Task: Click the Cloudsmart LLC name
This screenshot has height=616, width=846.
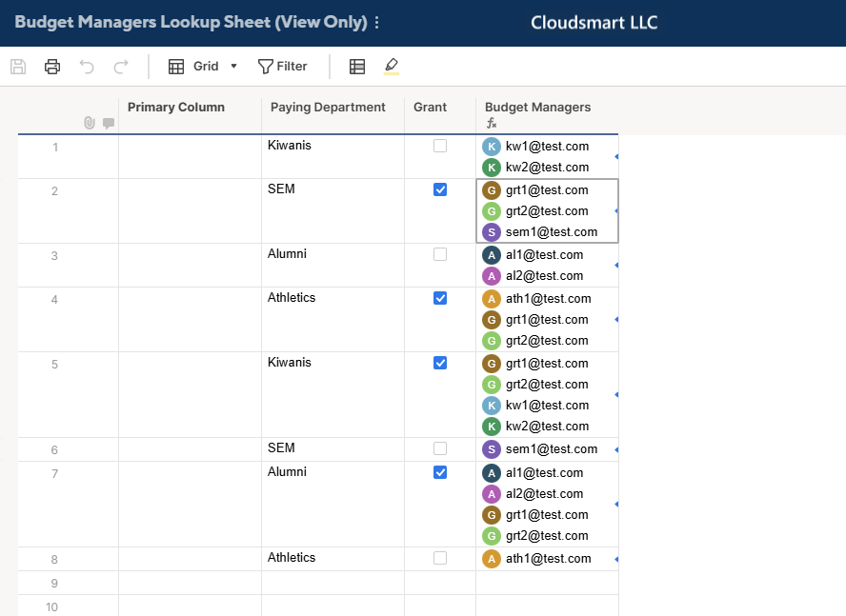Action: pyautogui.click(x=594, y=23)
